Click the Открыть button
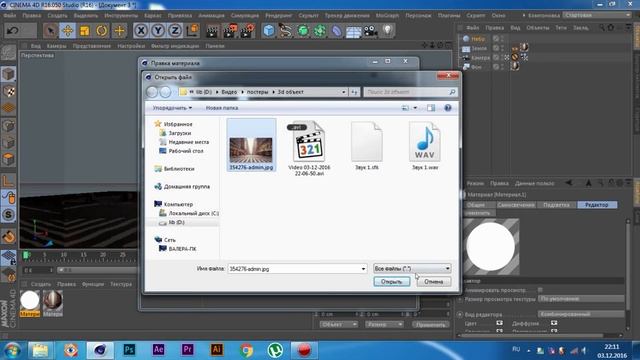The image size is (640, 360). point(391,282)
